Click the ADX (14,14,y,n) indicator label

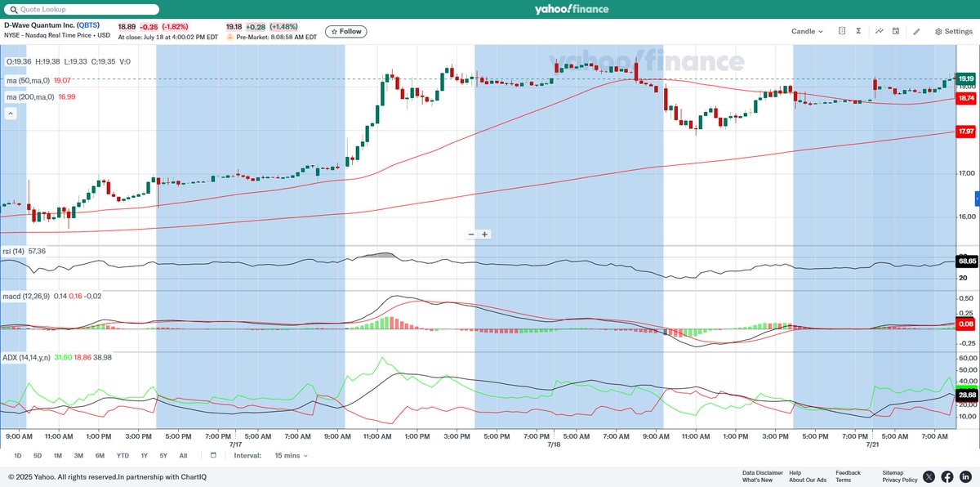pyautogui.click(x=27, y=357)
